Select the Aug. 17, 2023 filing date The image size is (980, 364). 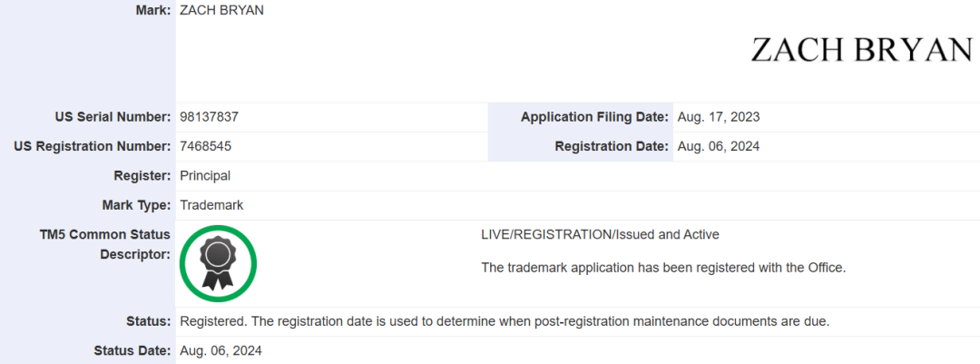coord(719,117)
